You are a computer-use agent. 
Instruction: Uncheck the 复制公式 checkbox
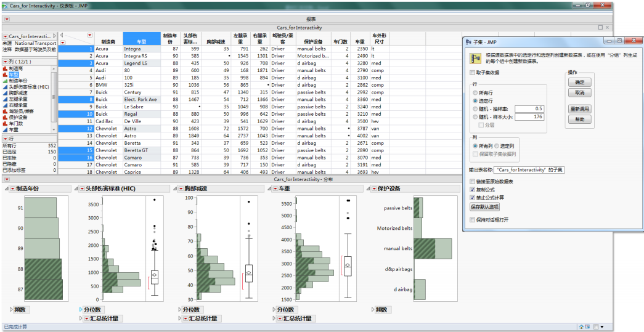pos(472,190)
